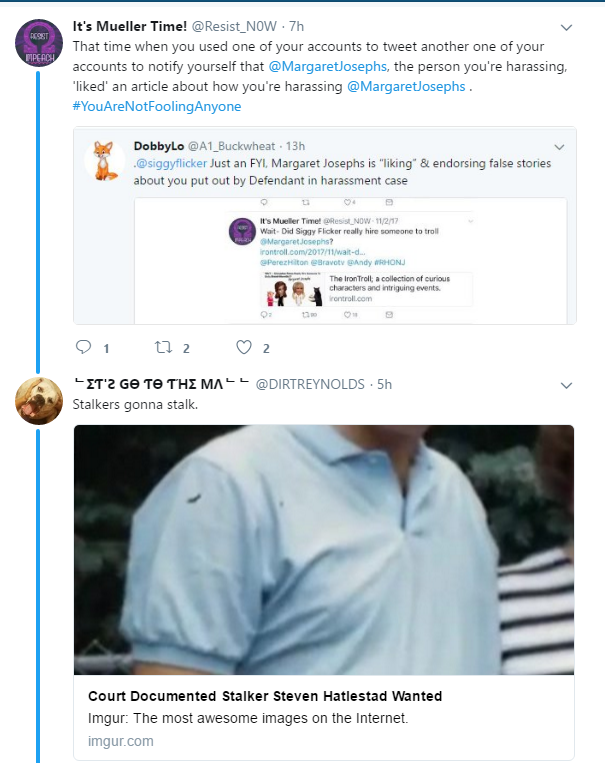Open the quoted DobbyLo tweet text
The image size is (605, 763).
[x=350, y=170]
